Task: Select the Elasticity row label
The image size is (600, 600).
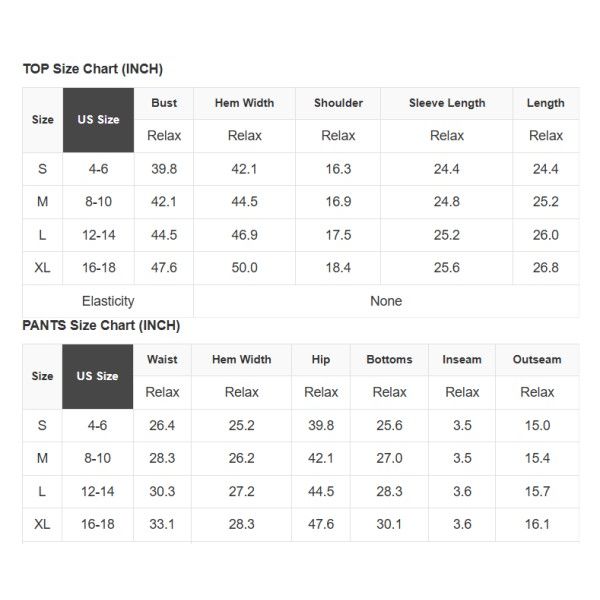Action: 108,301
